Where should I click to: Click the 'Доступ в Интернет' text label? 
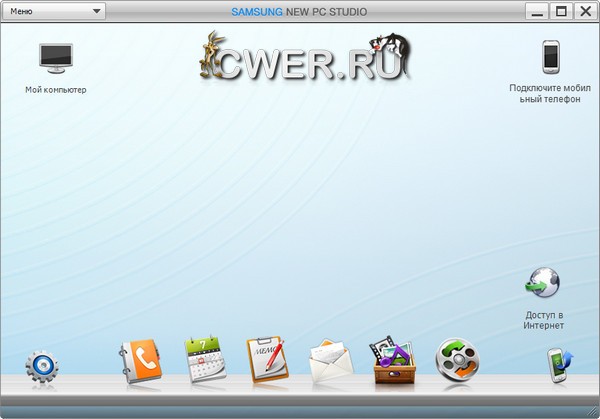click(544, 320)
